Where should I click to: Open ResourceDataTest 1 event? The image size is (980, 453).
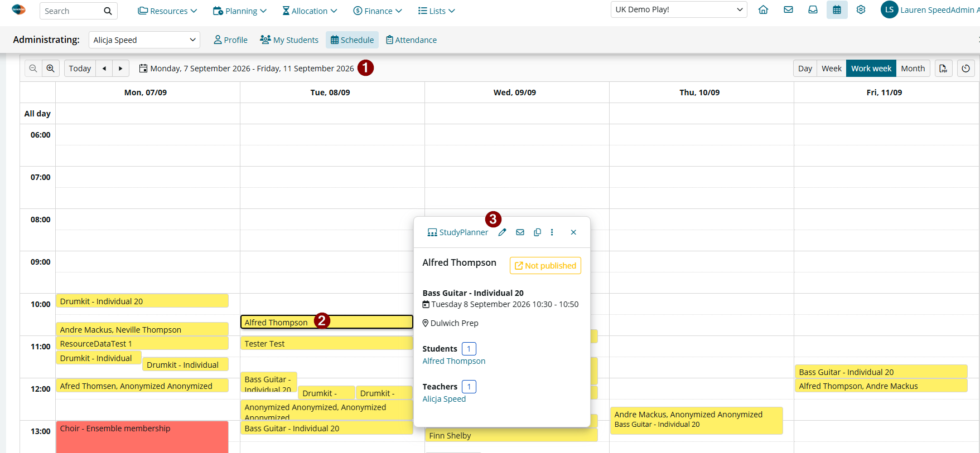click(x=142, y=343)
